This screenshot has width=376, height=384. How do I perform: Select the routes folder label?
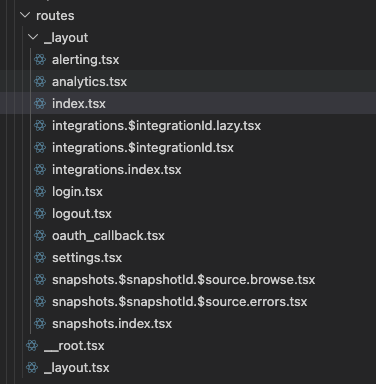(x=55, y=16)
